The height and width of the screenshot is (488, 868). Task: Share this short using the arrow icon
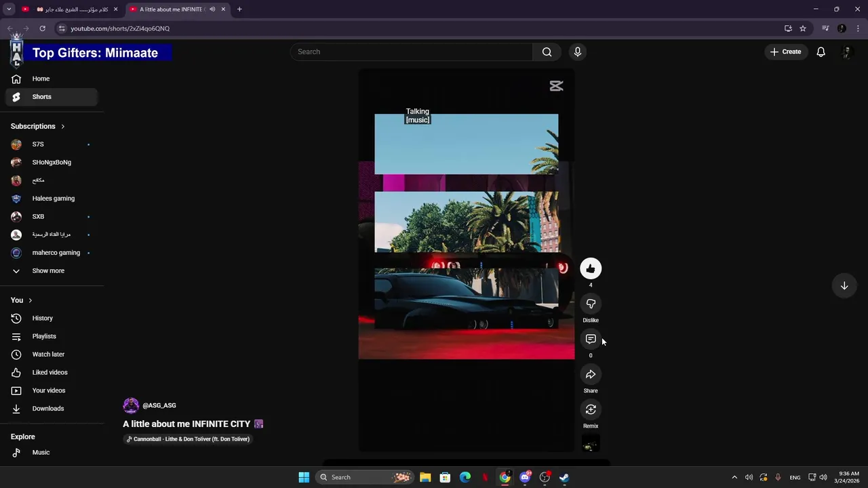click(x=591, y=374)
